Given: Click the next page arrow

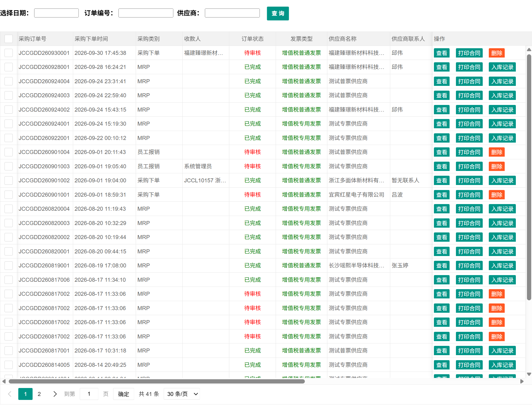Looking at the screenshot, I should pos(55,394).
